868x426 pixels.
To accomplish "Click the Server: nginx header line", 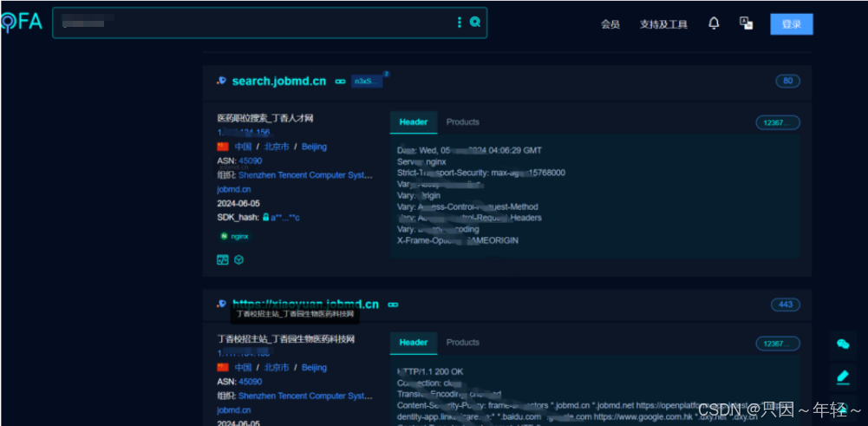I will click(421, 161).
